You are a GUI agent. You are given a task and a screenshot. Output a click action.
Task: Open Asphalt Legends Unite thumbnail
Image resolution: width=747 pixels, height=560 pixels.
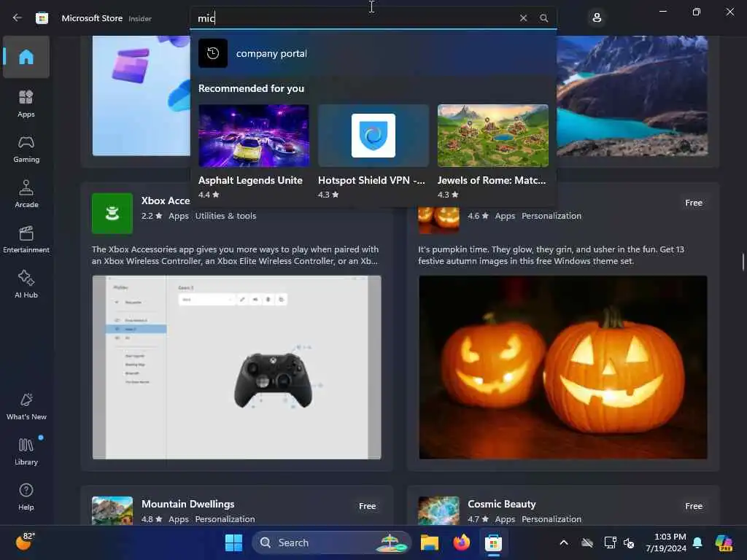(x=254, y=136)
